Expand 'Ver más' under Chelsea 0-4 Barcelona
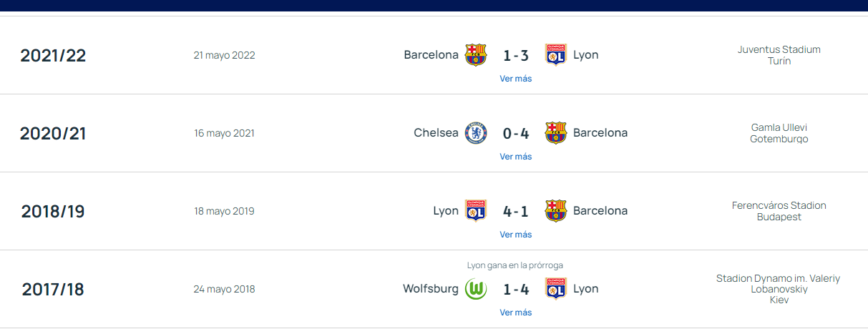Image resolution: width=868 pixels, height=329 pixels. click(x=516, y=157)
